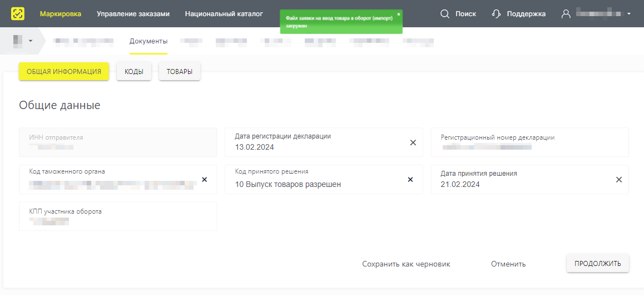
Task: Click the user profile icon
Action: point(566,14)
